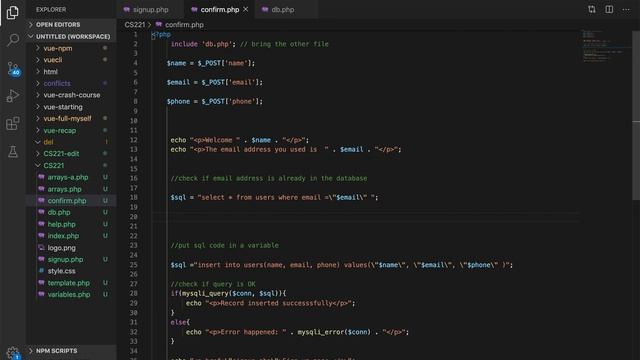
Task: Open Source Control view with badge
Action: point(13,68)
